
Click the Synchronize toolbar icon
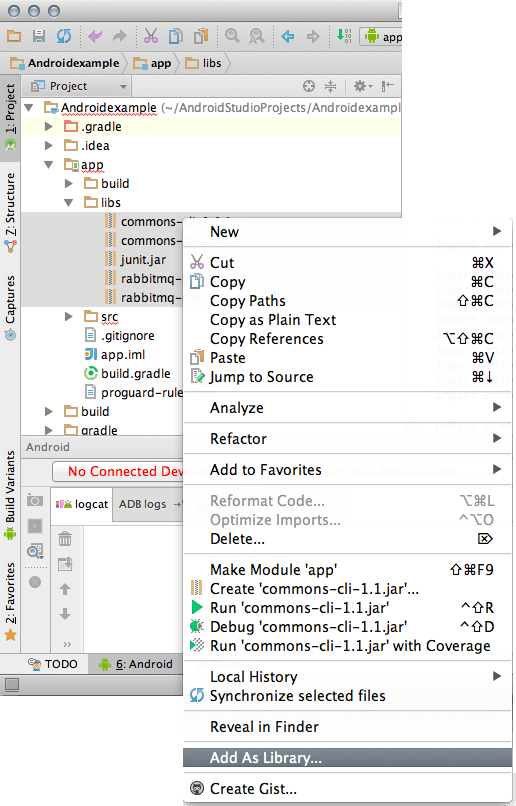click(x=64, y=36)
